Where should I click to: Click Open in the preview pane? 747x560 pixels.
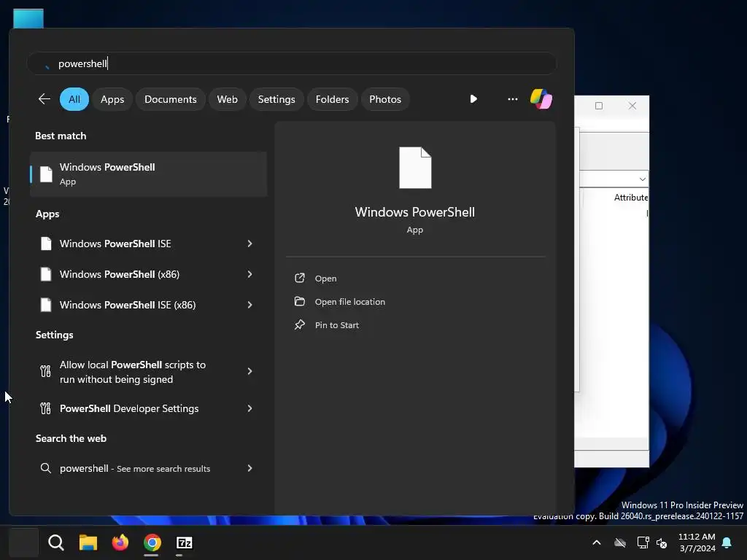tap(326, 279)
